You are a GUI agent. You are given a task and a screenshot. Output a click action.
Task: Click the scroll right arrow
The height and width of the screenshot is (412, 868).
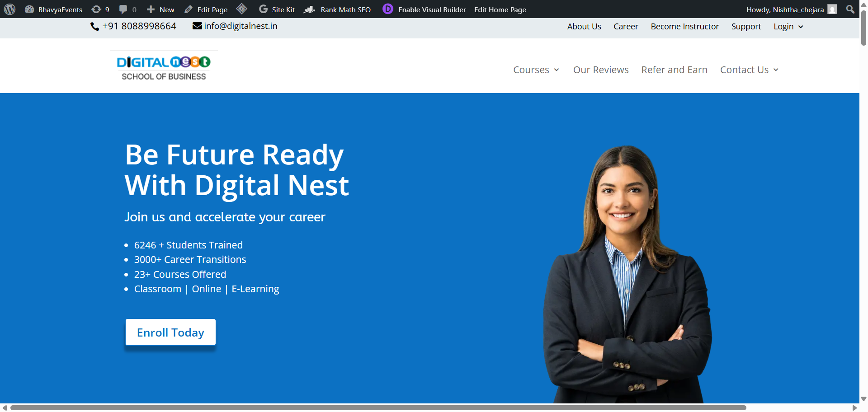[854, 407]
